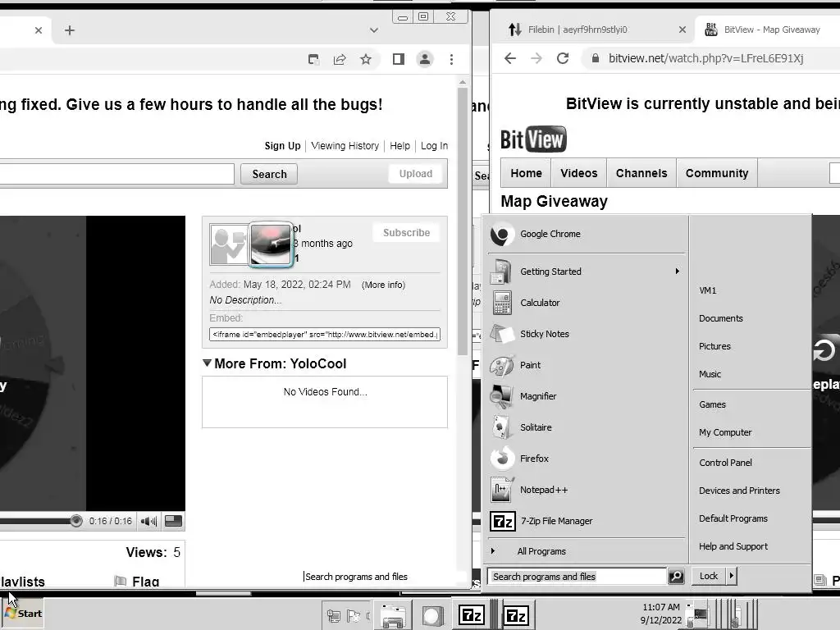Open VM1 user folder from Start menu
This screenshot has height=630, width=840.
point(707,290)
